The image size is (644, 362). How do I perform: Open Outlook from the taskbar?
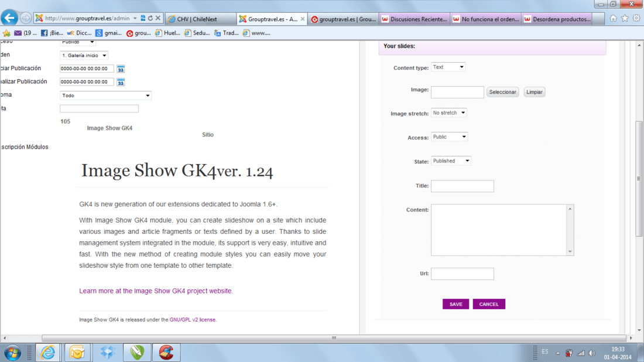point(77,353)
